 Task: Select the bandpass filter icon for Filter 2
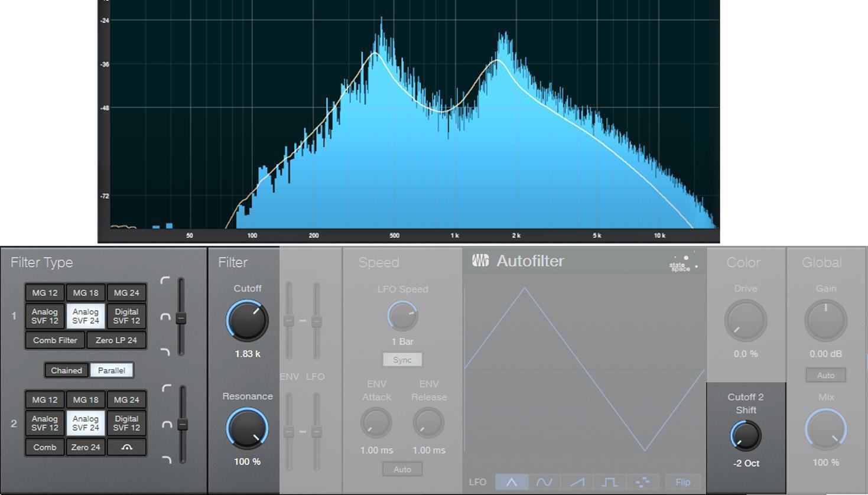click(x=126, y=447)
